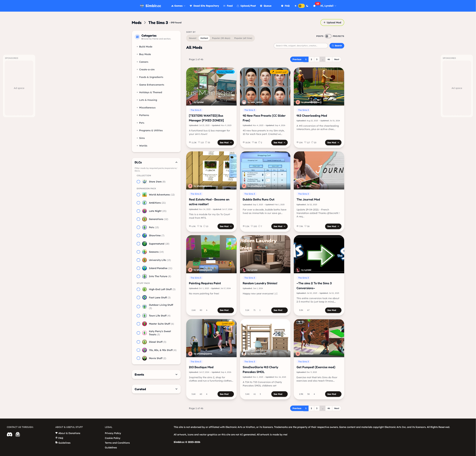Click the Categories grid icon
Screen dimensions: 476x456
pyautogui.click(x=137, y=37)
